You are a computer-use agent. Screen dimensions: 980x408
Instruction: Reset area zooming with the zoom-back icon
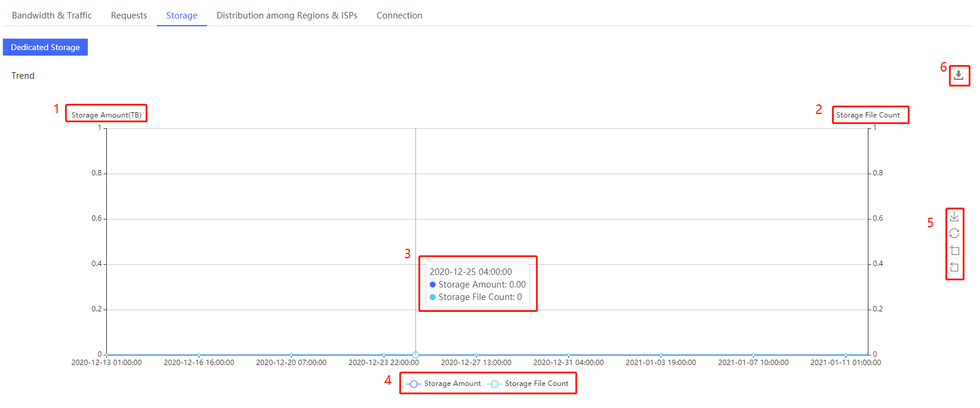(954, 267)
